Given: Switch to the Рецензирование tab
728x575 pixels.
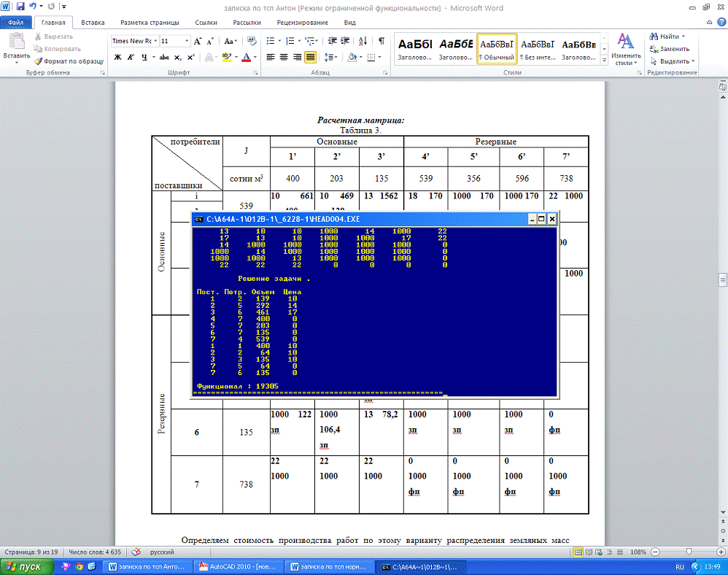Looking at the screenshot, I should click(302, 23).
